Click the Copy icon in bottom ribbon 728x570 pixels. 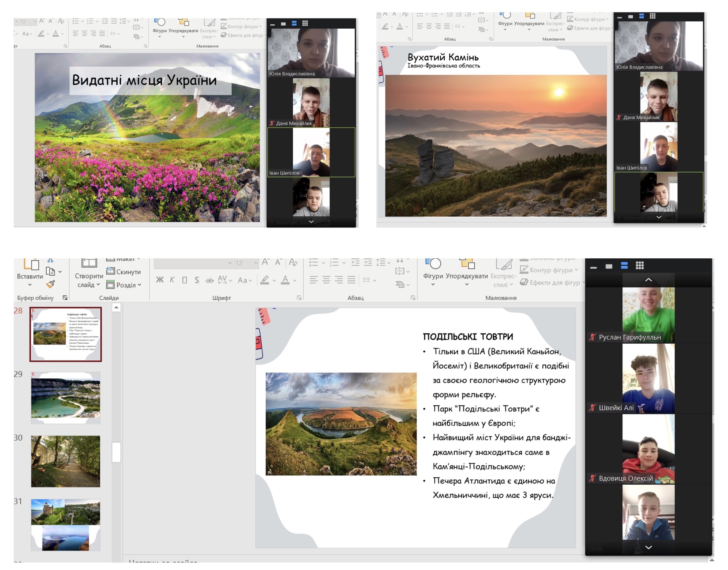(51, 271)
